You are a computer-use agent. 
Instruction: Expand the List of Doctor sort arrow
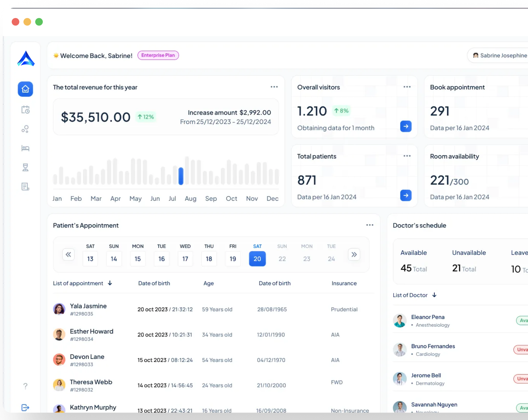pos(434,295)
